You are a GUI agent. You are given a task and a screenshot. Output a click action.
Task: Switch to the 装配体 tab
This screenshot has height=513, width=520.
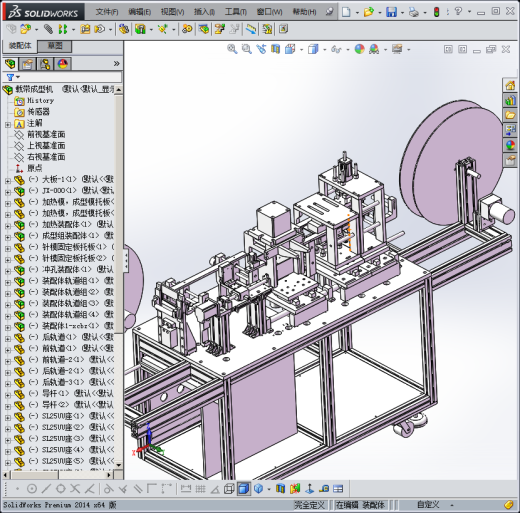[20, 46]
